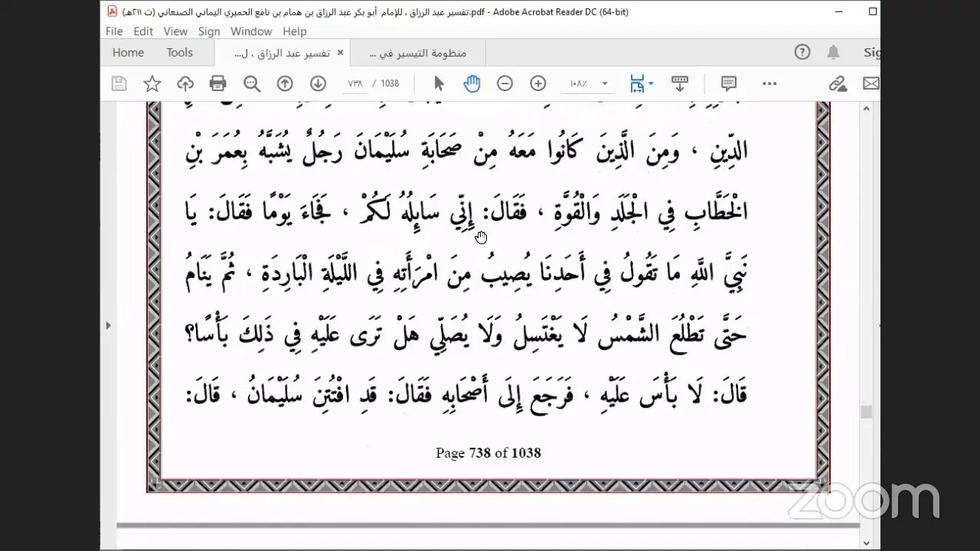Screen dimensions: 980x551
Task: Share a link to this file
Action: pyautogui.click(x=838, y=83)
